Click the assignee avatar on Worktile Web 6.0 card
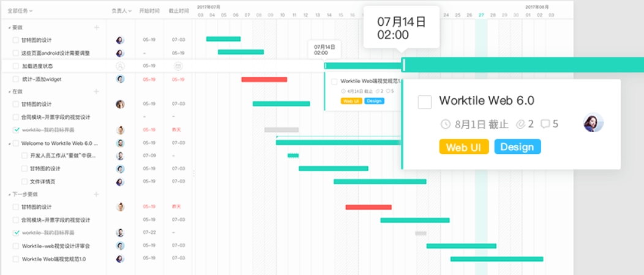644x275 pixels. click(593, 122)
